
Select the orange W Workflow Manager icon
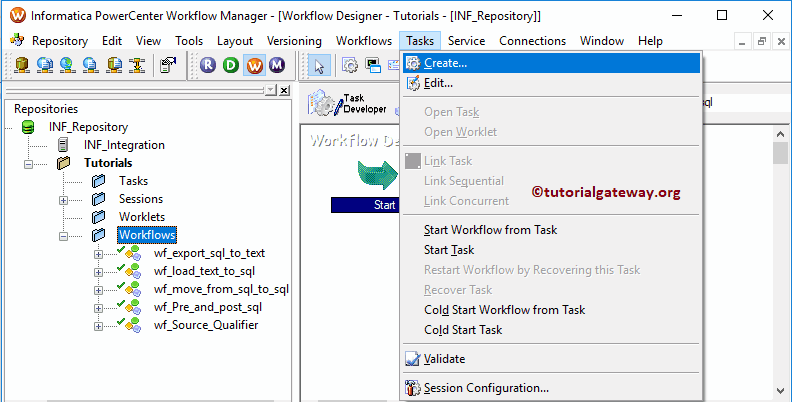pyautogui.click(x=254, y=65)
